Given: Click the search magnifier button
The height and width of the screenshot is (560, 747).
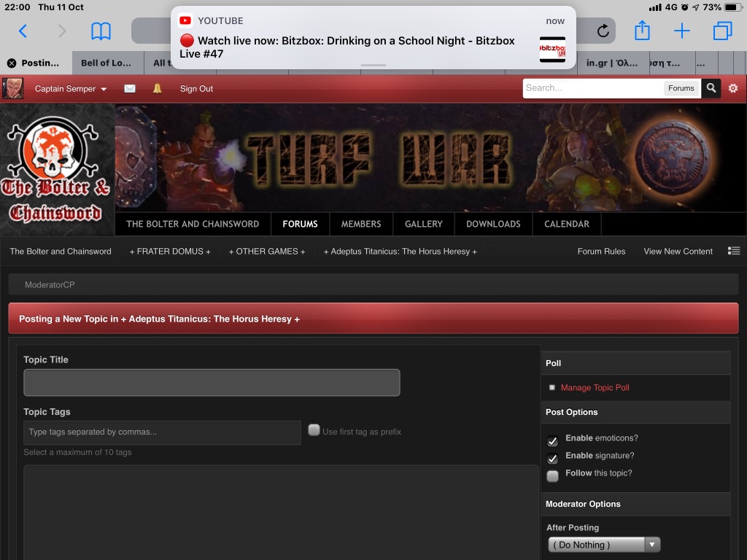Looking at the screenshot, I should point(711,88).
